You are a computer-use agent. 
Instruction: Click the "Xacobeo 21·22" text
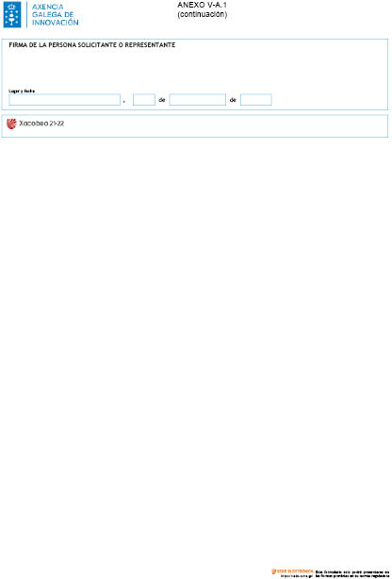[x=41, y=124]
